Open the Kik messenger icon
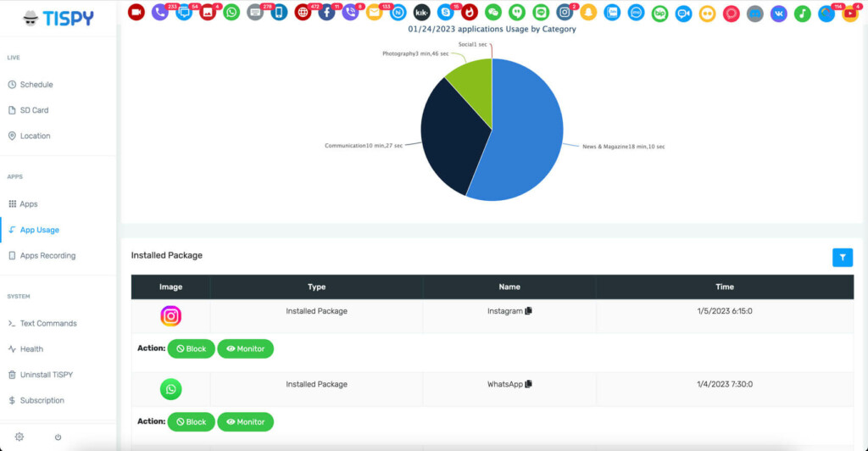 tap(421, 13)
